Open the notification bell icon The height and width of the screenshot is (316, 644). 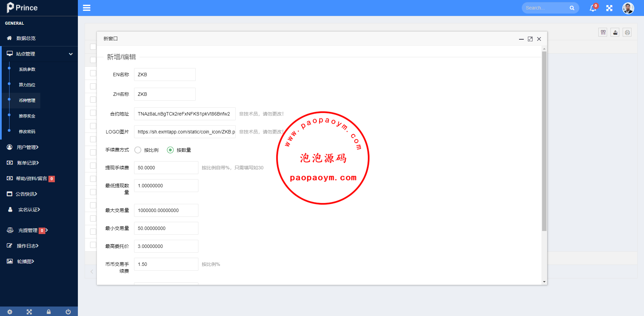coord(593,8)
